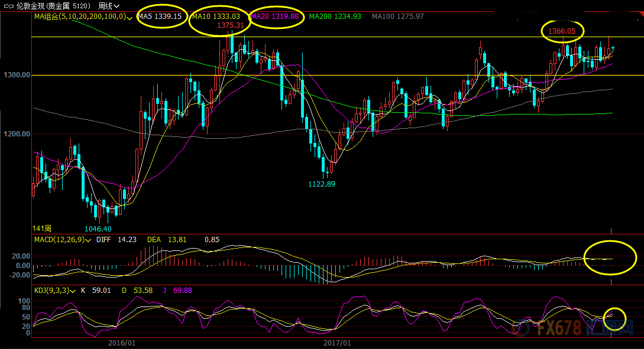Click the green MA200 1234.93 legend
644x349 pixels.
335,17
